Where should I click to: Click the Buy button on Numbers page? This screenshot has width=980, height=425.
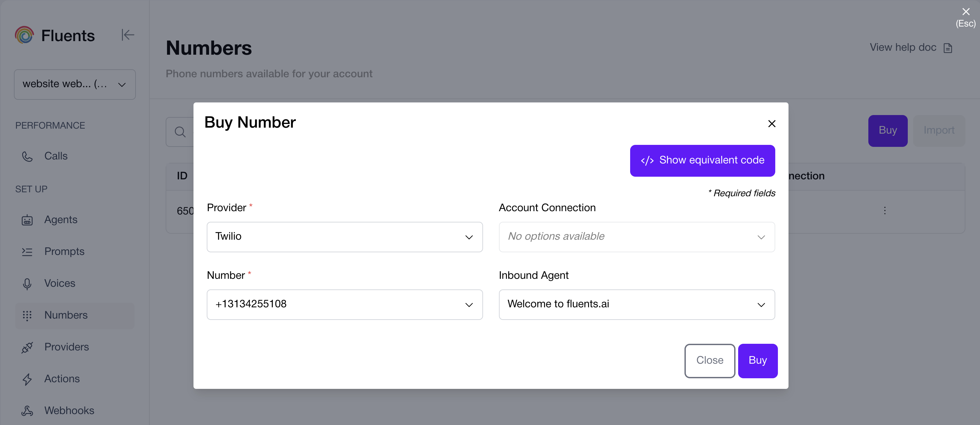pos(888,131)
